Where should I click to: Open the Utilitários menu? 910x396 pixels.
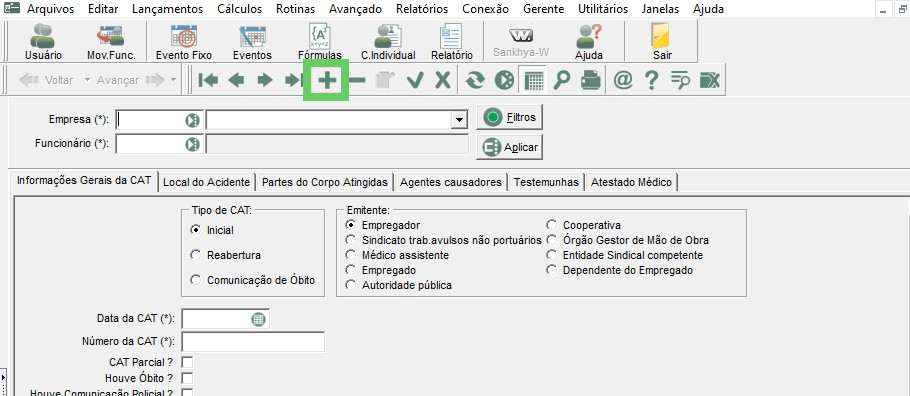pos(603,9)
